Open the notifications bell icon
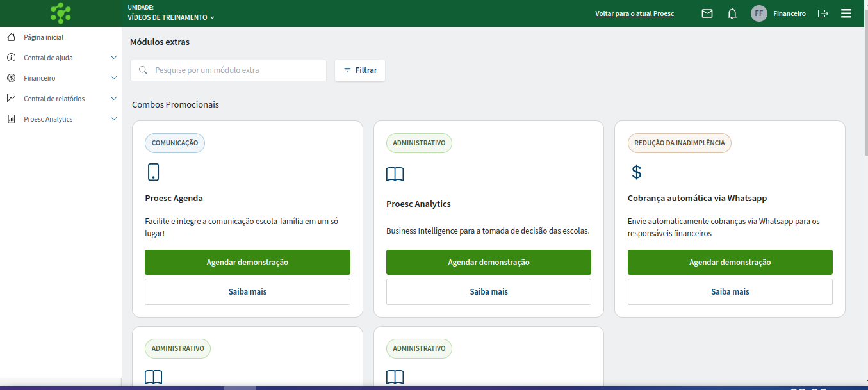Viewport: 868px width, 390px height. pyautogui.click(x=732, y=13)
